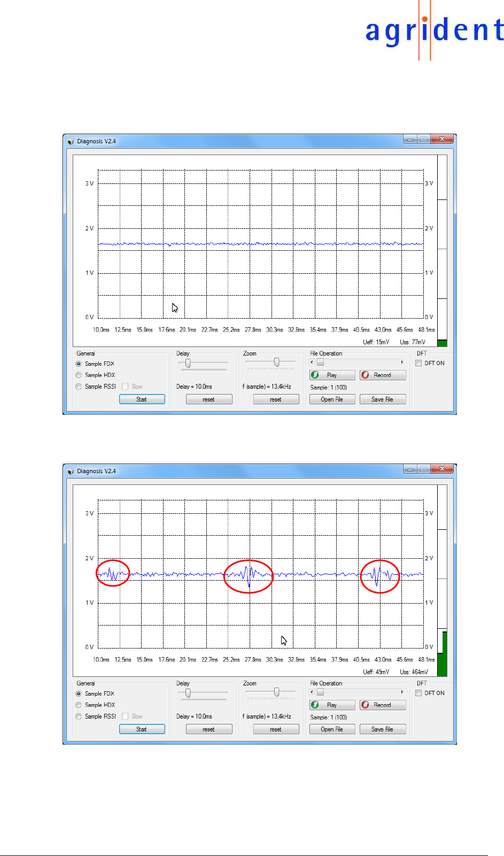Click File Operation scroll right arrow, upper window
The width and height of the screenshot is (504, 856).
(x=402, y=363)
